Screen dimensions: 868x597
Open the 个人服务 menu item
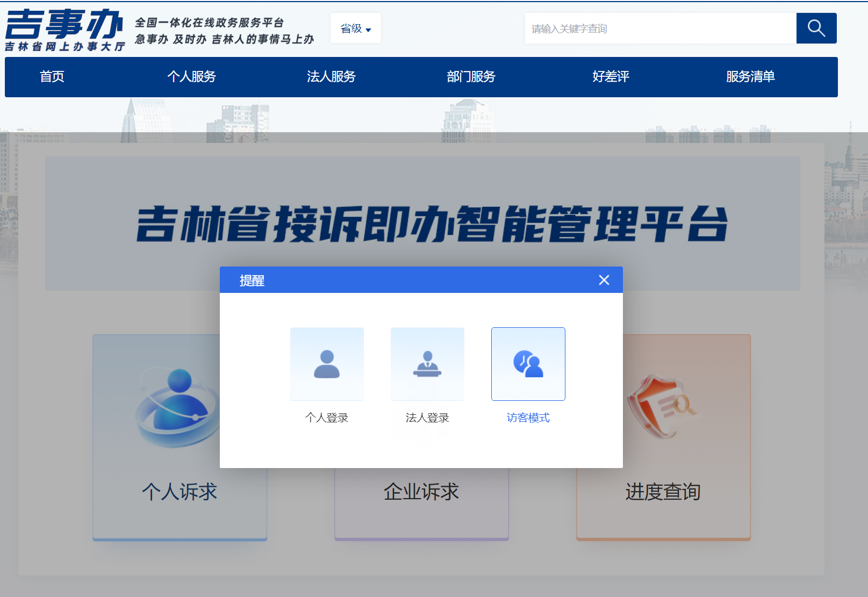click(191, 77)
